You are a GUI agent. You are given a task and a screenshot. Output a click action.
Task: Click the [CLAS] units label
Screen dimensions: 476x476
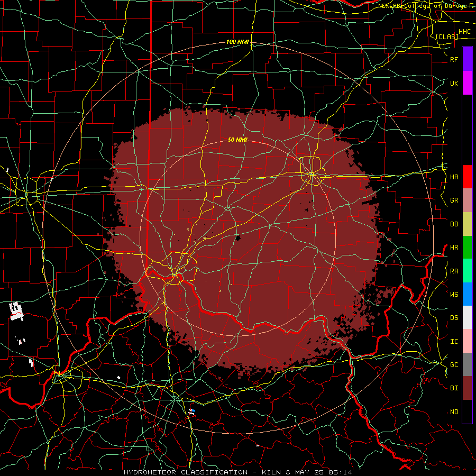[x=447, y=36]
